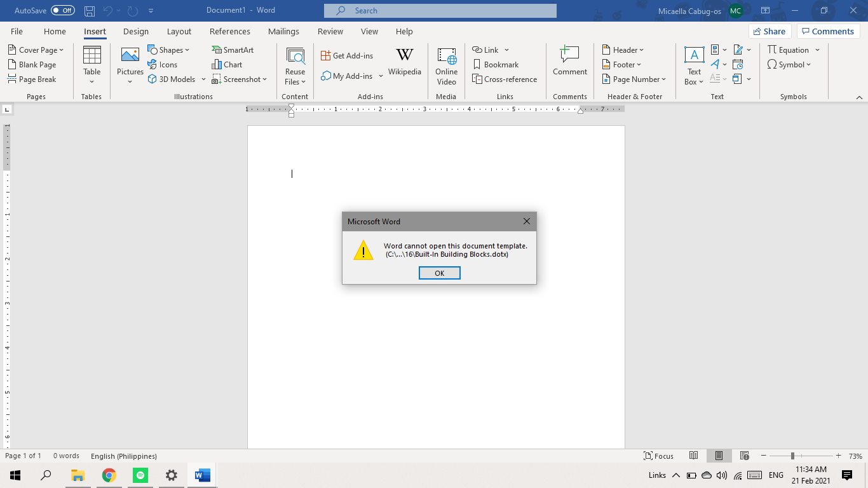Click Get Add-ins
The width and height of the screenshot is (868, 488).
tap(347, 55)
